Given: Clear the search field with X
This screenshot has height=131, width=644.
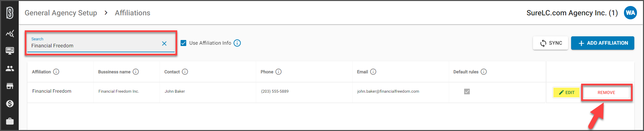Looking at the screenshot, I should pyautogui.click(x=164, y=43).
